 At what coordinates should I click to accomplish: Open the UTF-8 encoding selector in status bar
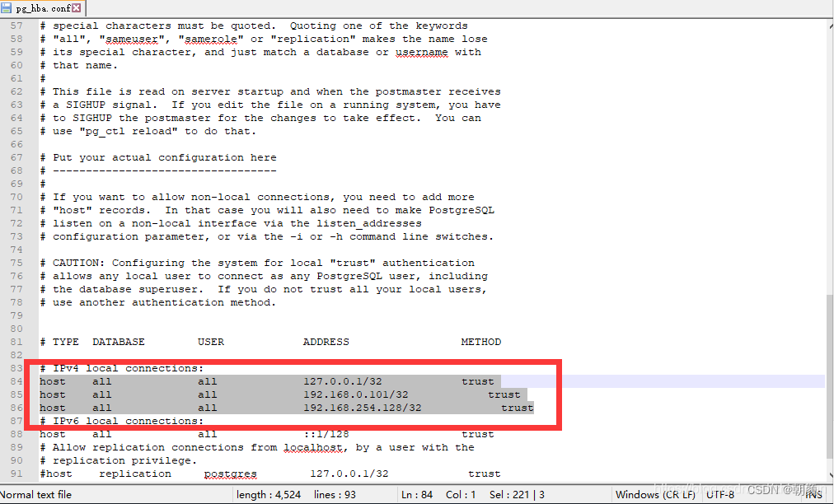pos(720,495)
